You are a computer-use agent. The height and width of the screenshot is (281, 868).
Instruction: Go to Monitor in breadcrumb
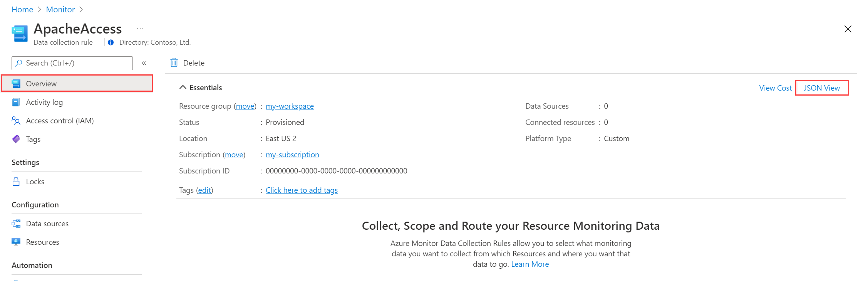[60, 10]
